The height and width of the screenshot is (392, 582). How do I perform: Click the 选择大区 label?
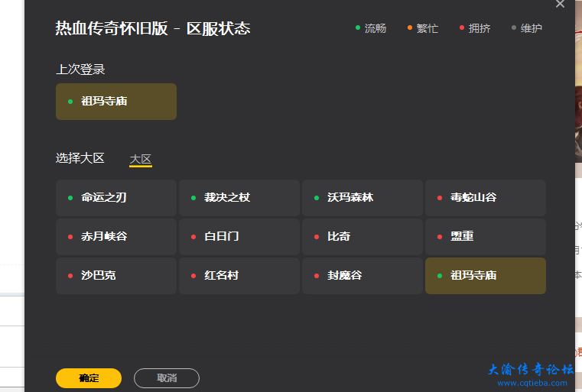pyautogui.click(x=80, y=158)
